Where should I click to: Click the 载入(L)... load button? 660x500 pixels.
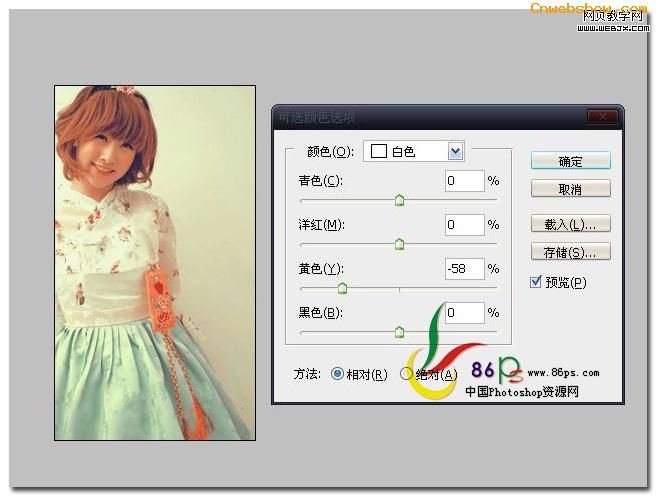coord(570,224)
